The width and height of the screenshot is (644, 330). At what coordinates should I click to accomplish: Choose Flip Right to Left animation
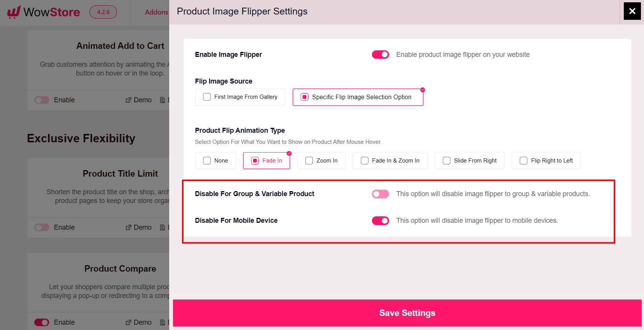click(546, 161)
